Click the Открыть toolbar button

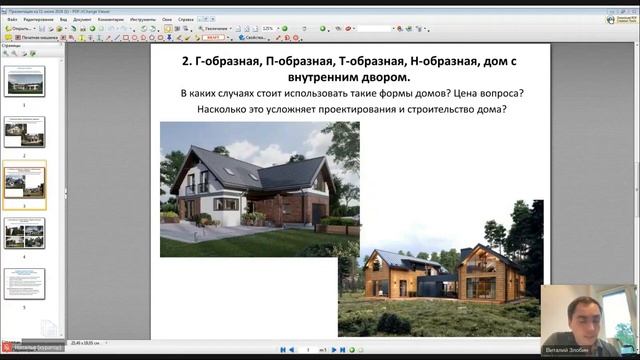point(18,29)
